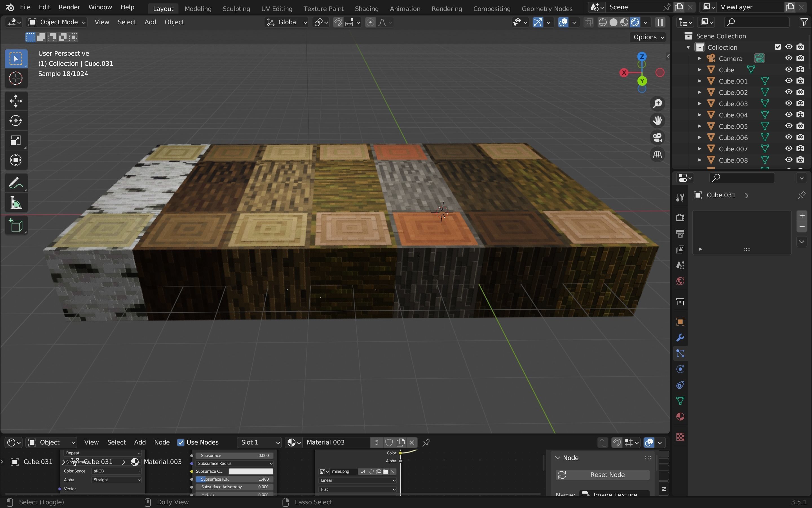Open the Physics properties tab
The height and width of the screenshot is (508, 812).
point(680,369)
